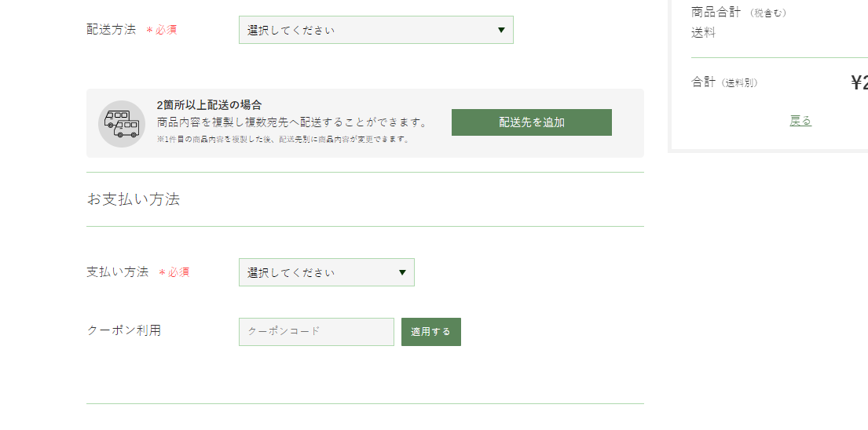Click the delivery trucks icon
The image size is (868, 430).
pyautogui.click(x=122, y=124)
